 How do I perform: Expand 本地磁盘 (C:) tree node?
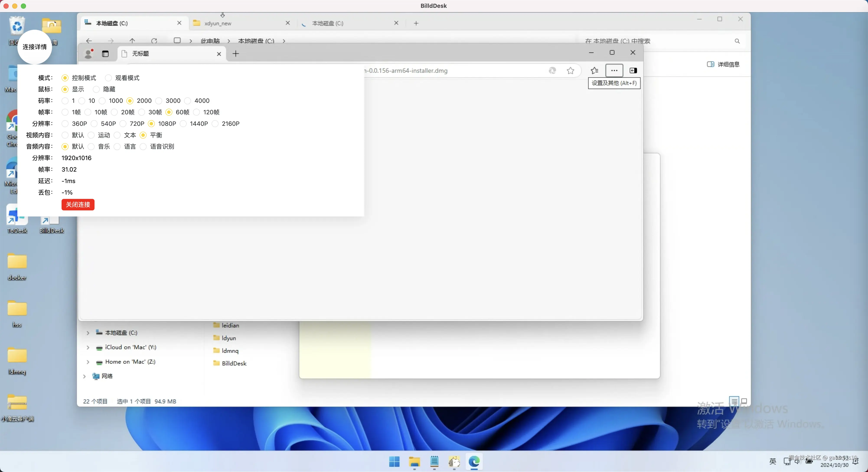88,333
